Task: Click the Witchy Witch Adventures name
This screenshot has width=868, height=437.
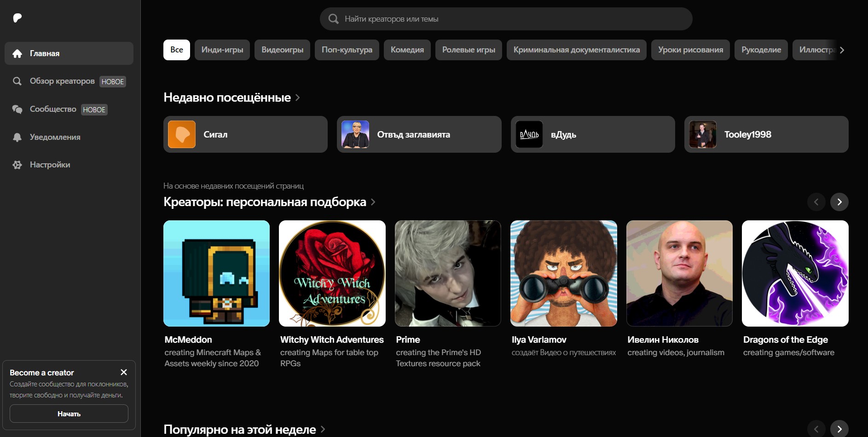Action: [x=332, y=339]
